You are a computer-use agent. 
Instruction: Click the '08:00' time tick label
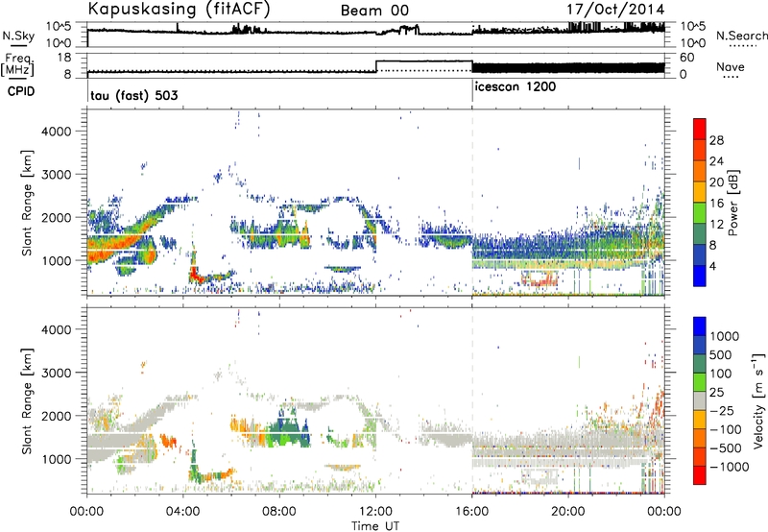point(279,512)
